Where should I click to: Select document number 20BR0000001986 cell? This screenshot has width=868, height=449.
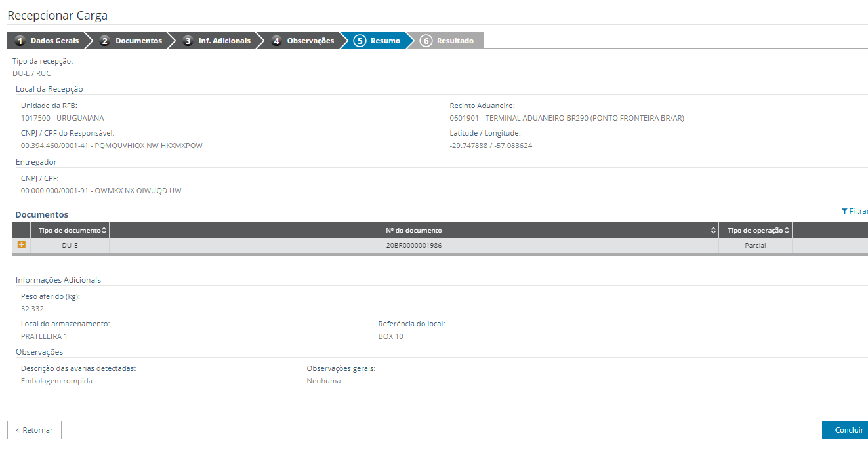413,246
